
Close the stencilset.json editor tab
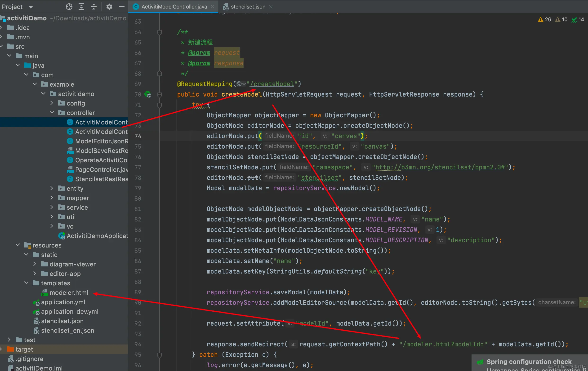click(271, 7)
